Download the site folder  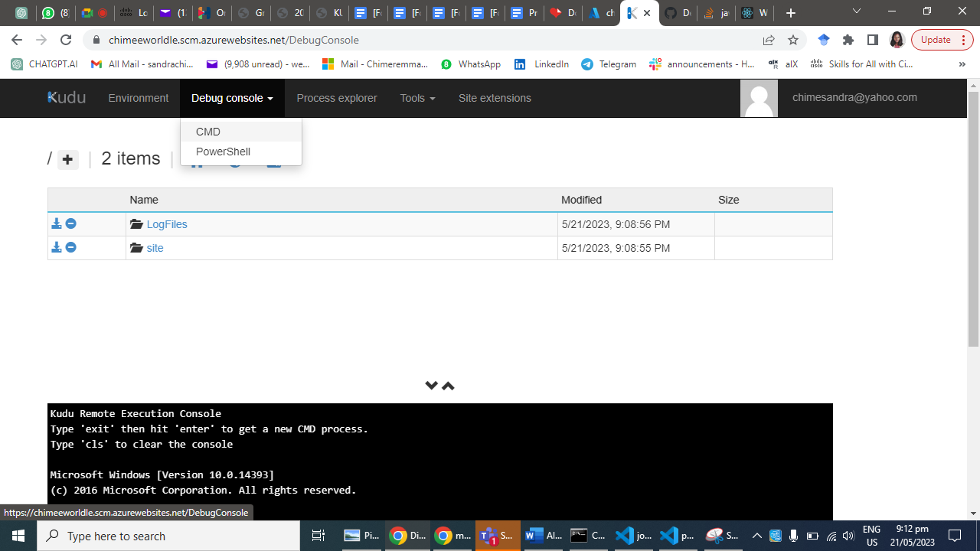click(57, 248)
